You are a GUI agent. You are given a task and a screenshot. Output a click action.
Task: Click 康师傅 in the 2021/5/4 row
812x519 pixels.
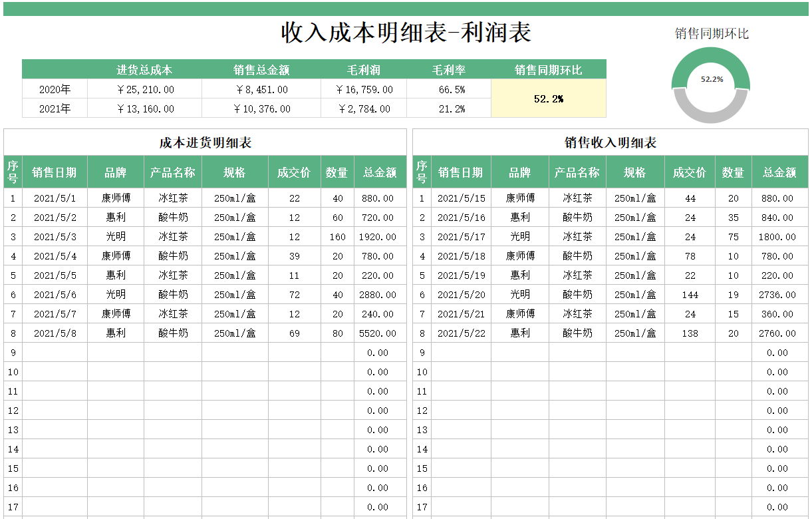[x=116, y=256]
